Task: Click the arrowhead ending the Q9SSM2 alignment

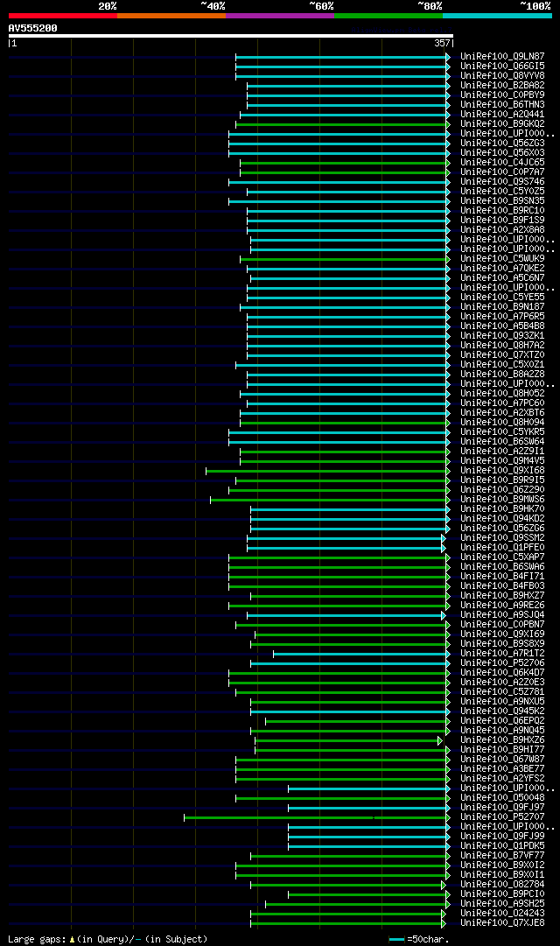Action: (444, 539)
